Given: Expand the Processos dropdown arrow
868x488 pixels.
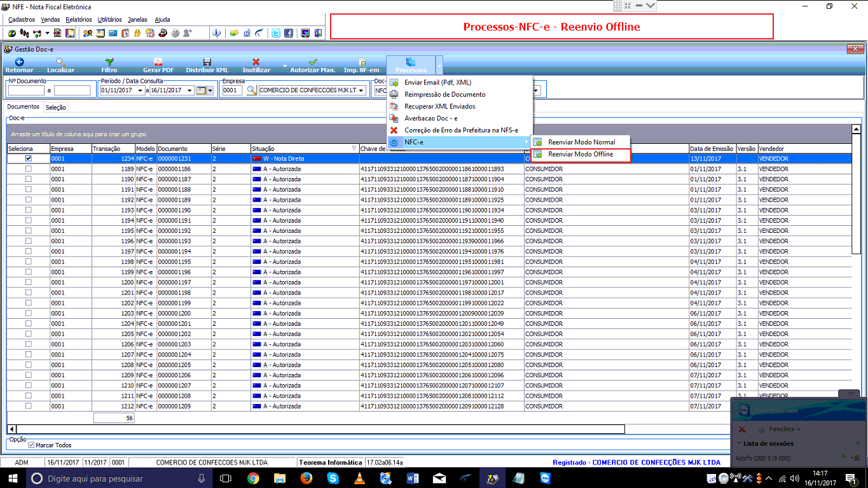Looking at the screenshot, I should (439, 65).
